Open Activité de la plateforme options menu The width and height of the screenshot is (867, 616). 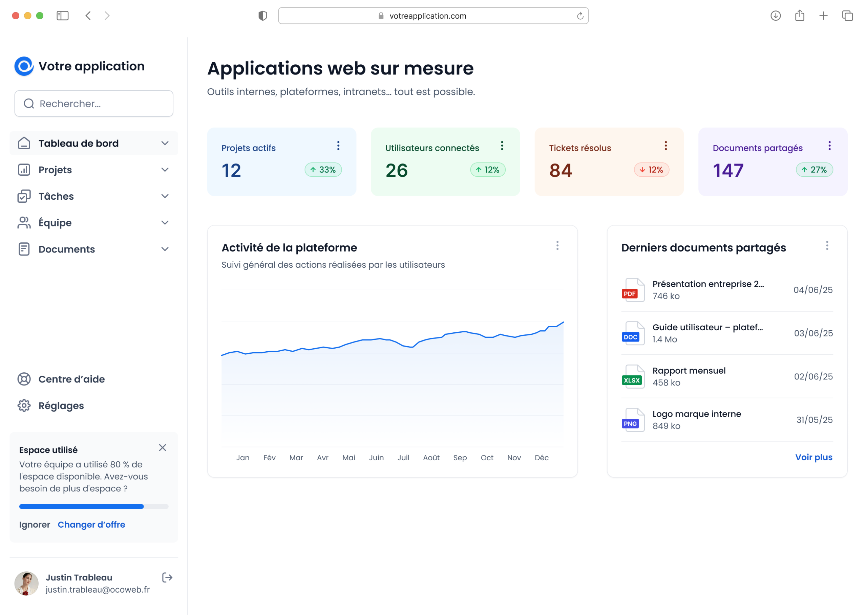[x=557, y=245]
